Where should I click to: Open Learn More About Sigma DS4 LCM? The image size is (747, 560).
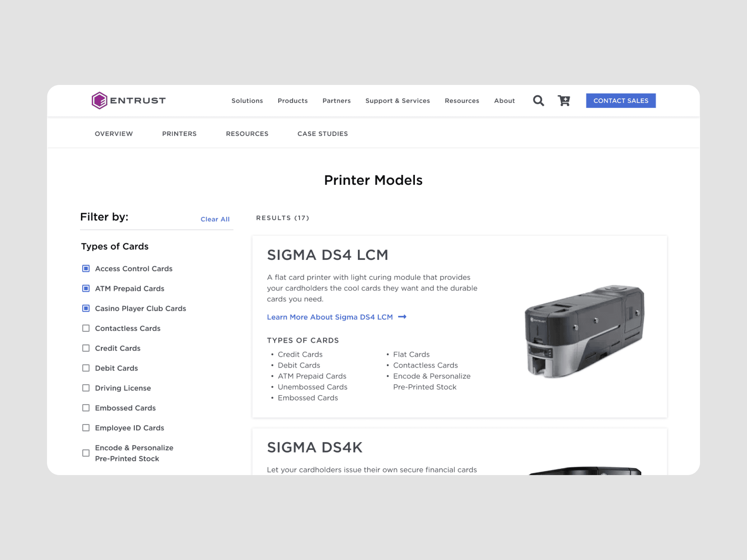[330, 317]
